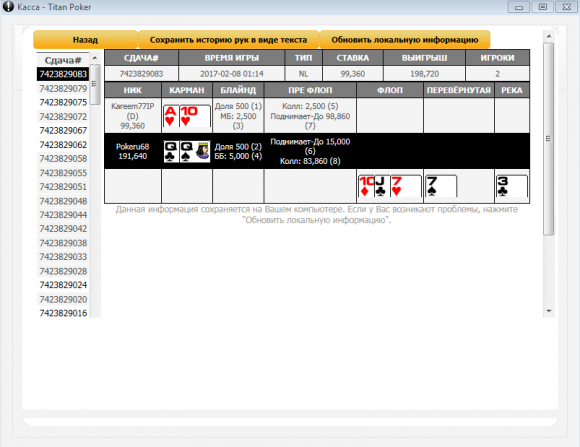
Task: Select the Pokeru68 player row
Action: (x=317, y=151)
